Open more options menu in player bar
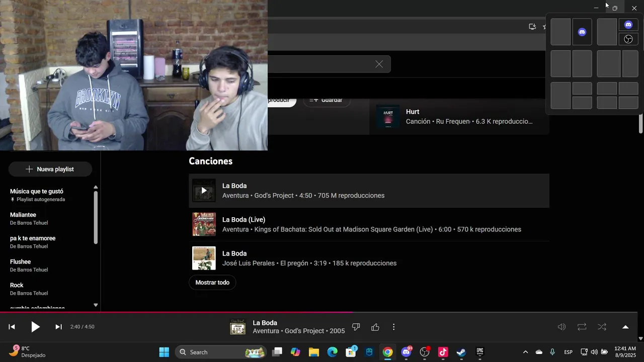 coord(393,327)
